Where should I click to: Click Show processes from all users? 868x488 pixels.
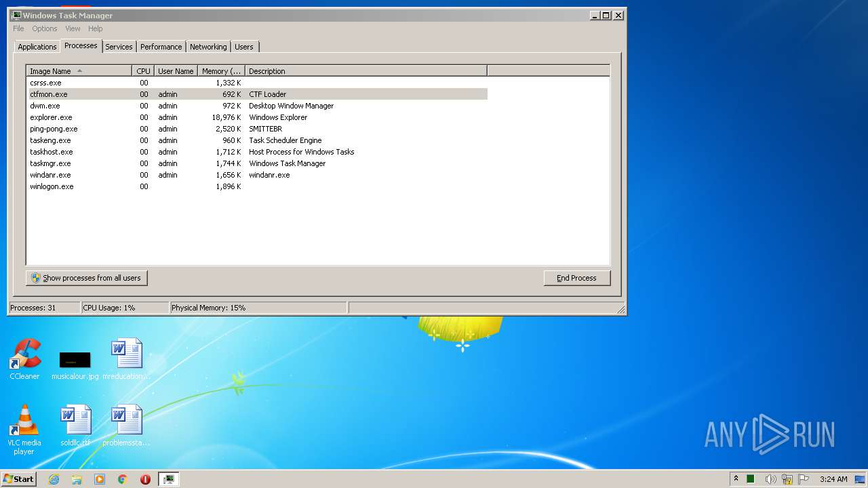coord(87,278)
